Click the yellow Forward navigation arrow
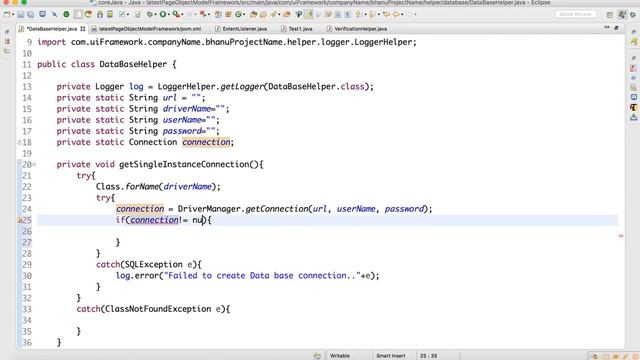 (409, 14)
